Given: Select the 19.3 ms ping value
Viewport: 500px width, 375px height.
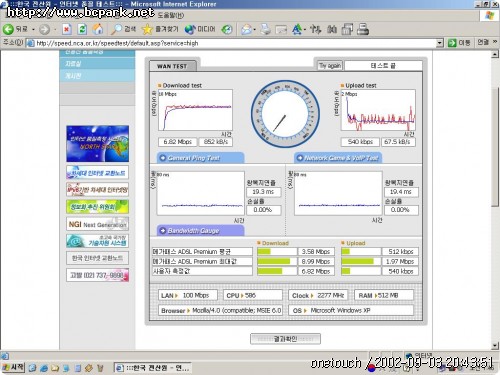Looking at the screenshot, I should tap(263, 192).
